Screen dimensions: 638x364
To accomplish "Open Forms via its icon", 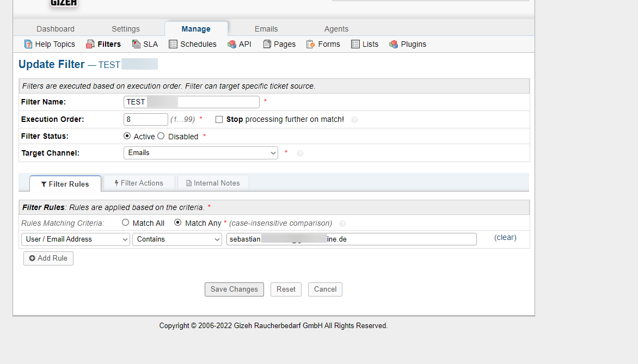I will tap(311, 44).
